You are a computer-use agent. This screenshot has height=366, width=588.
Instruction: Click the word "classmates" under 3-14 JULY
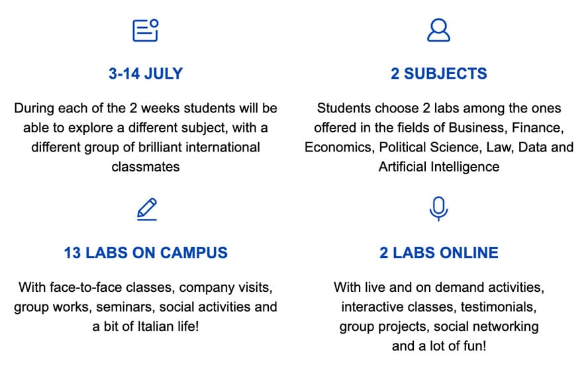[146, 166]
